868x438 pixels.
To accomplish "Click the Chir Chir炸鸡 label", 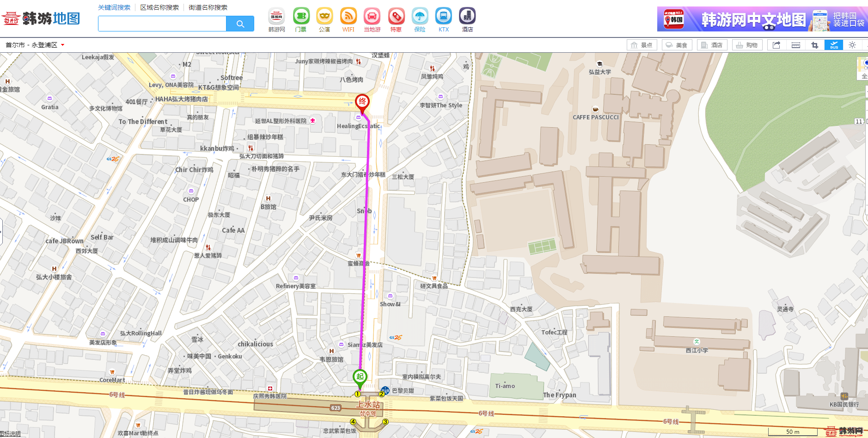I will (x=194, y=170).
